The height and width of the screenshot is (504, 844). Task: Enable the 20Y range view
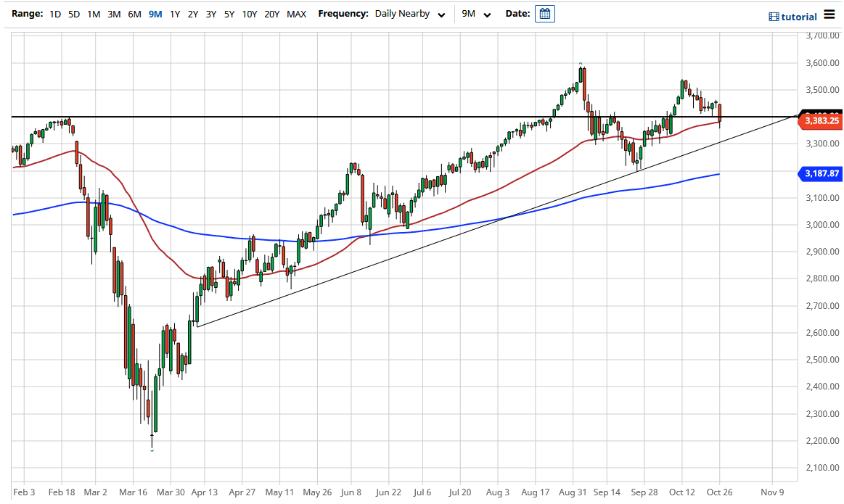coord(271,14)
